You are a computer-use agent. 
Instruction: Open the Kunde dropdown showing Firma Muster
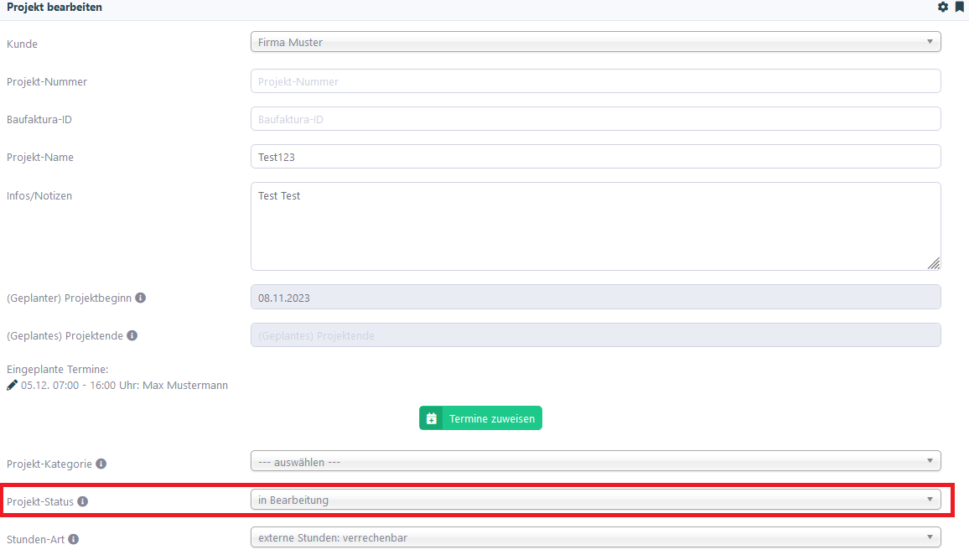(596, 42)
